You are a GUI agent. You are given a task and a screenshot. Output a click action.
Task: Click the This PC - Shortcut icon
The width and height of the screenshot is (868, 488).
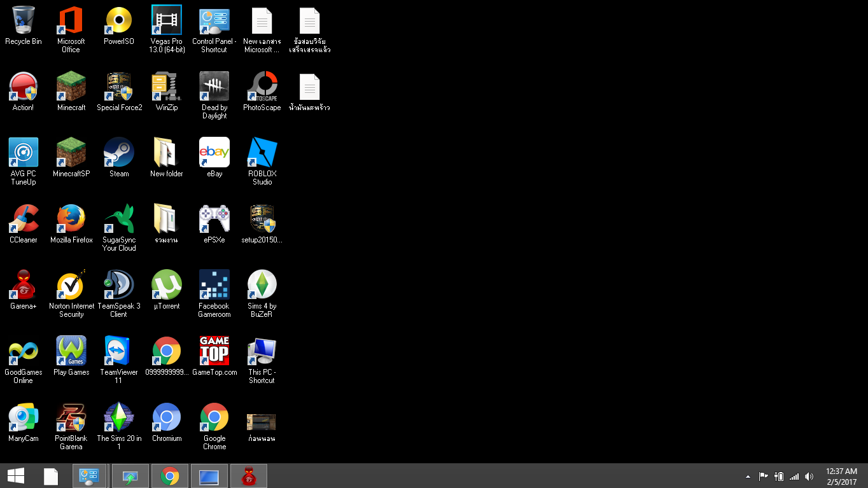pos(262,351)
